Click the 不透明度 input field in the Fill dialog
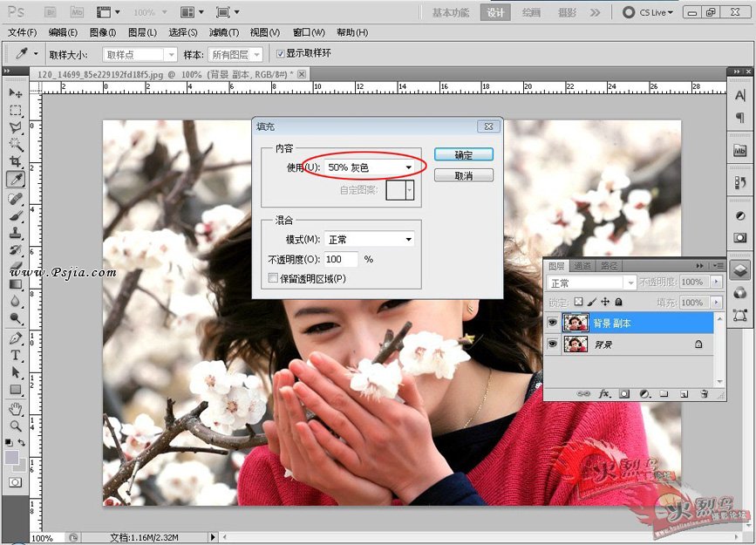 tap(341, 259)
